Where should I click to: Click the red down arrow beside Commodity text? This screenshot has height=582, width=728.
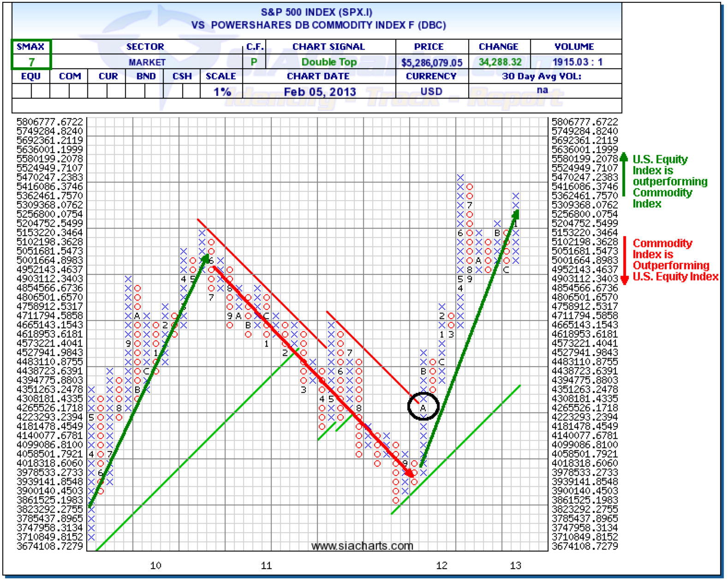pos(625,261)
